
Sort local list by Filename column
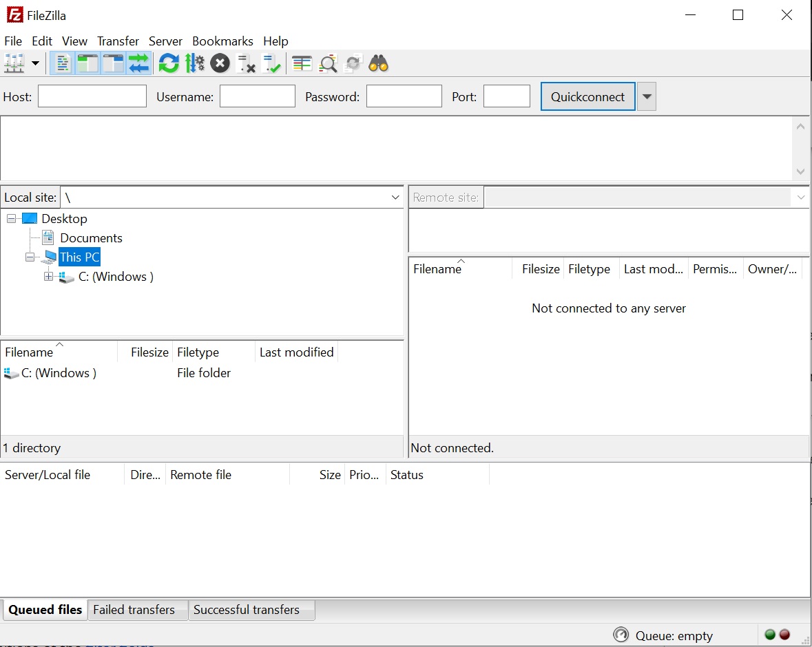(x=59, y=352)
